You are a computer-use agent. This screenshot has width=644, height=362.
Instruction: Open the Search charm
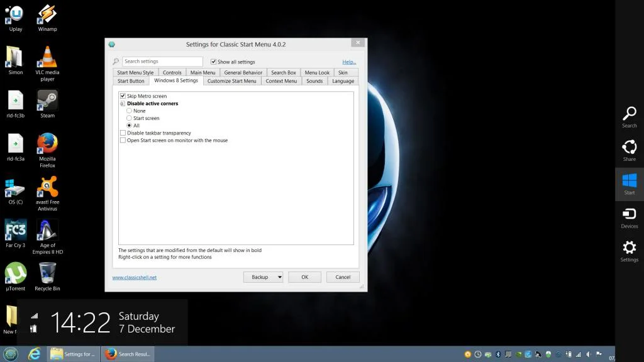pos(629,117)
